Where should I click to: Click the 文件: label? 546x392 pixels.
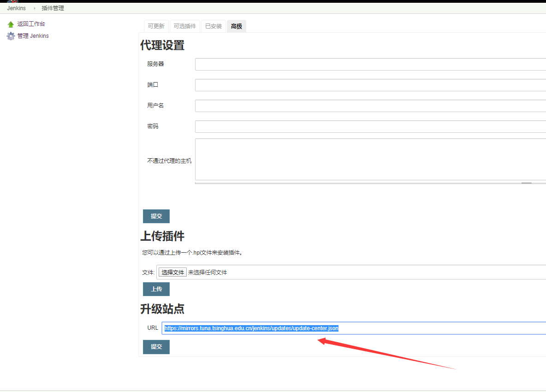(x=148, y=273)
